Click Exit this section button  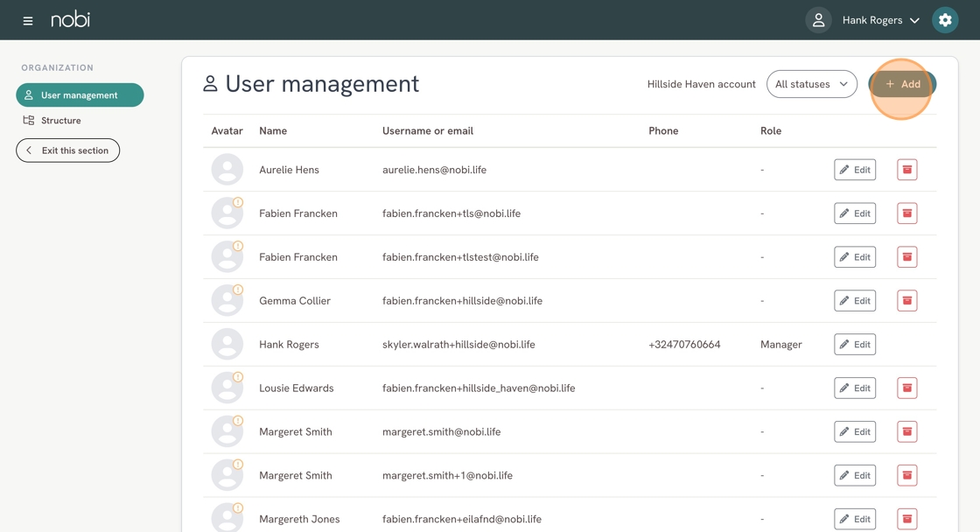67,150
